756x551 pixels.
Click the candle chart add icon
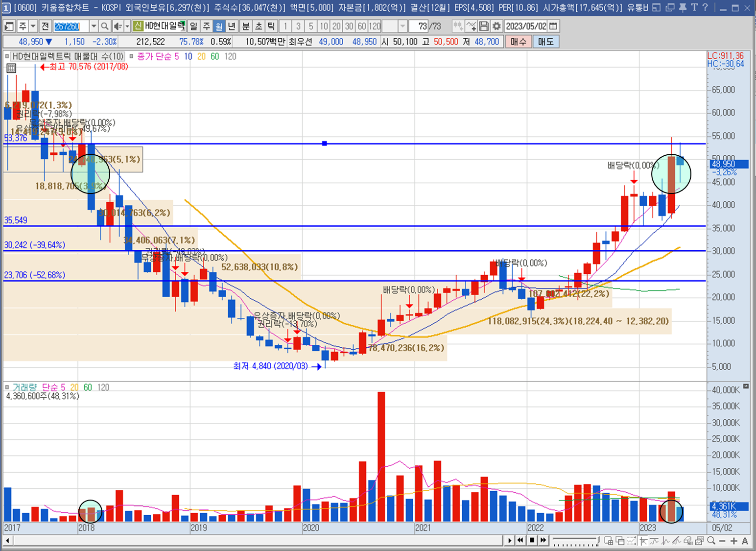458,26
